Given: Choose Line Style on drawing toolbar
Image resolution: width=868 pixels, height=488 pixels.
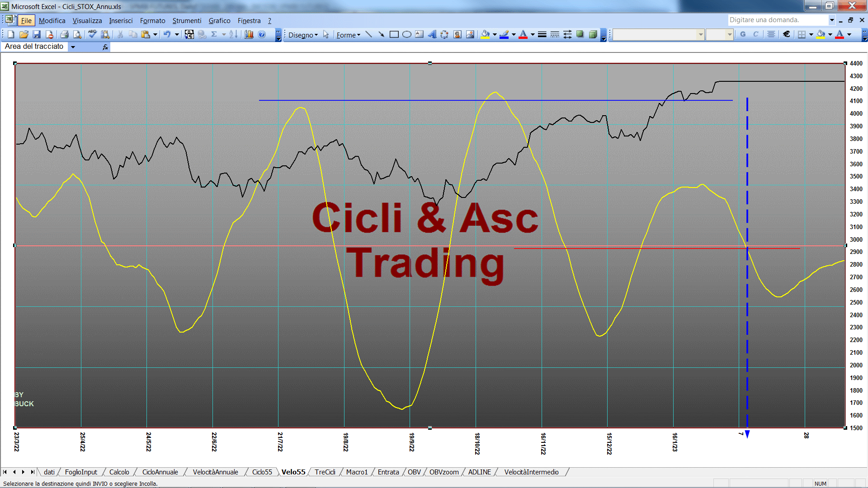Looking at the screenshot, I should 542,34.
